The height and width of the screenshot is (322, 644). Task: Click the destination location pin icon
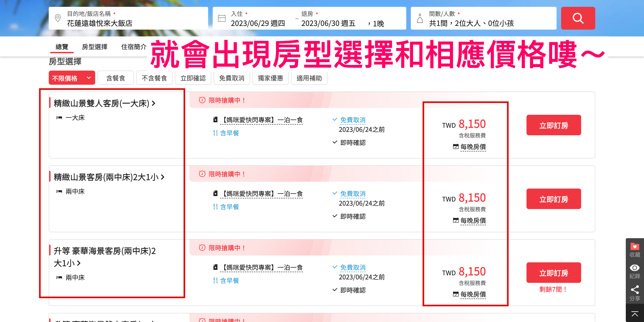(58, 18)
